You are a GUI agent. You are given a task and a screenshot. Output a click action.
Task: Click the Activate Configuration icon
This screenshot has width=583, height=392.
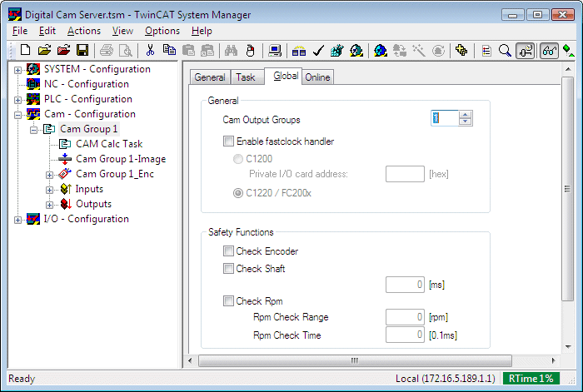click(336, 50)
